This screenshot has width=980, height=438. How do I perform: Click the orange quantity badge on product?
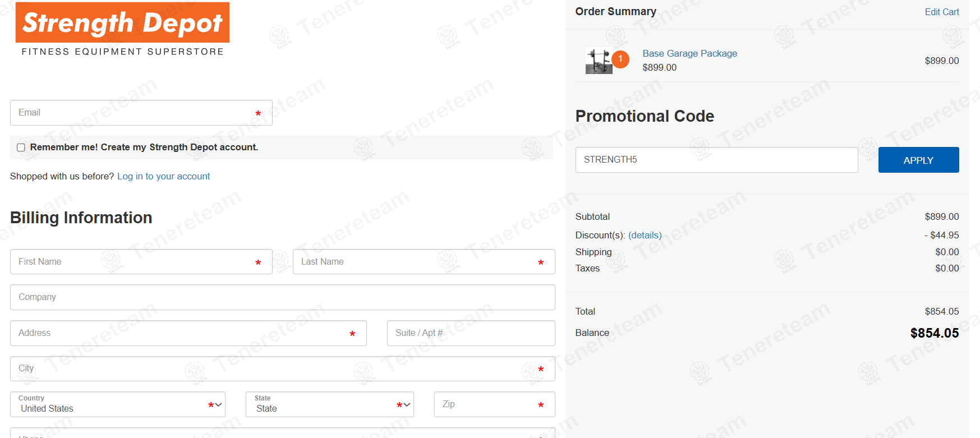[x=620, y=59]
